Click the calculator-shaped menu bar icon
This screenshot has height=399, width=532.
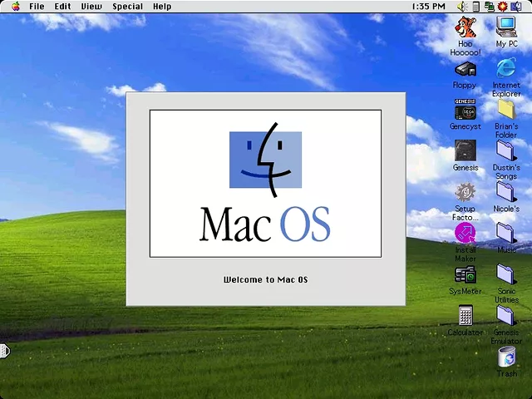(476, 7)
